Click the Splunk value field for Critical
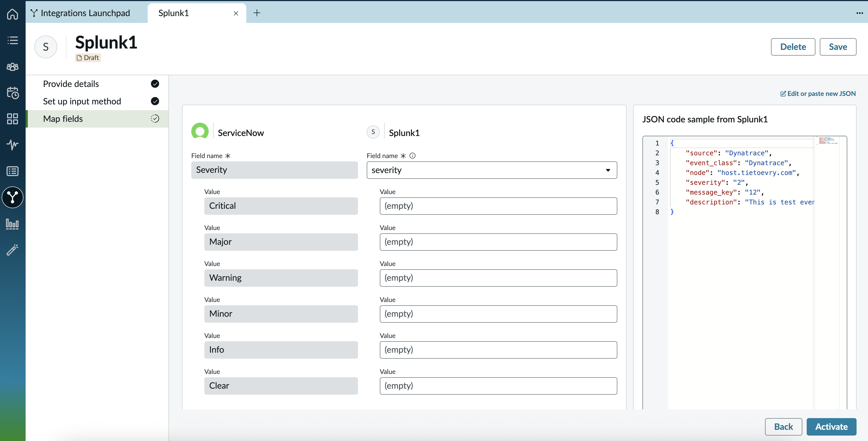Image resolution: width=868 pixels, height=441 pixels. click(x=498, y=206)
